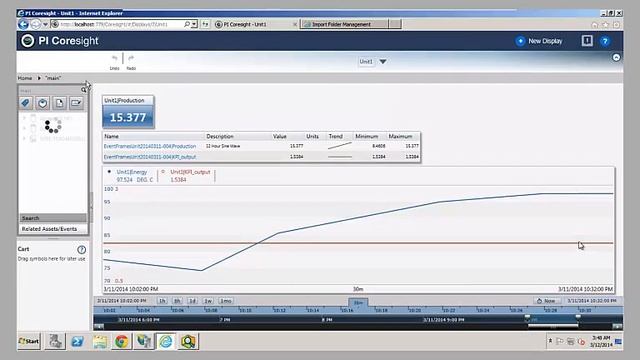Select the favorites heart-shaped icon
This screenshot has height=360, width=640.
click(42, 103)
